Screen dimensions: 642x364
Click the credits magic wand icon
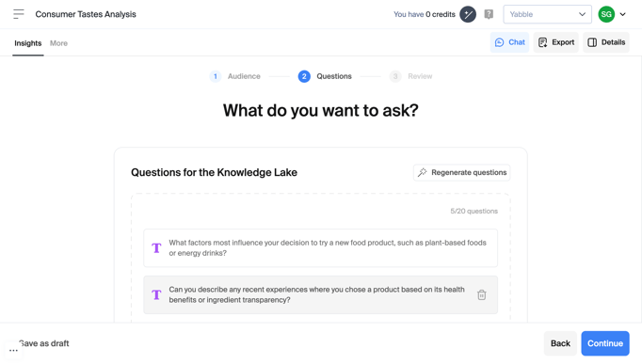468,14
